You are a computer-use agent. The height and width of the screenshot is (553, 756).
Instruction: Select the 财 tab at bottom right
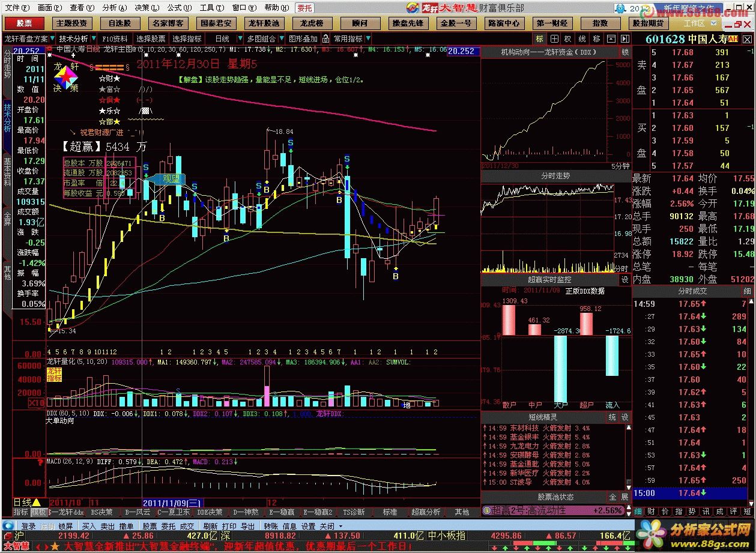pos(651,512)
